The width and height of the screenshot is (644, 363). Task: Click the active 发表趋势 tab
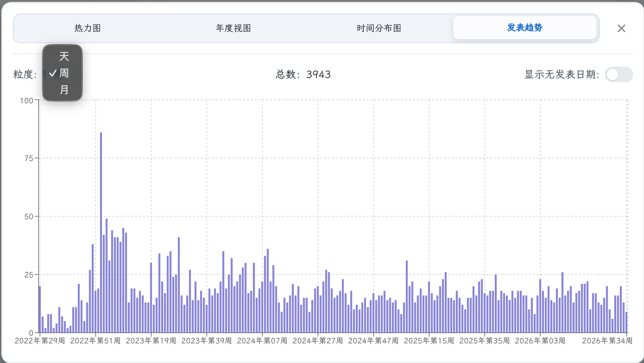(x=525, y=28)
